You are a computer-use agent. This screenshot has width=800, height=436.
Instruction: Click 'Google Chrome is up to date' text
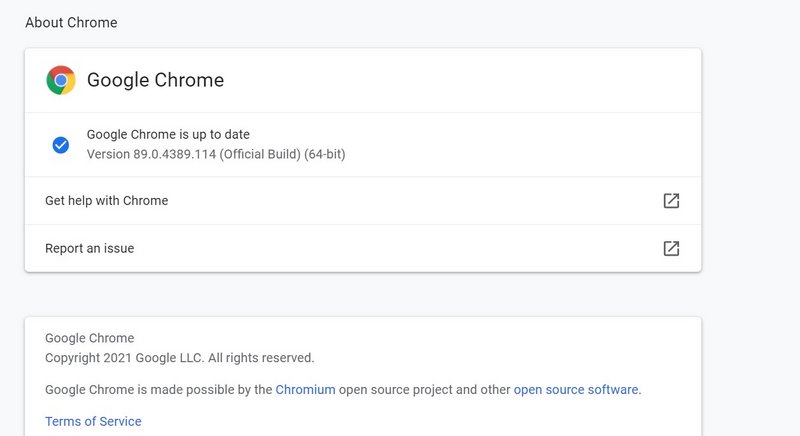click(168, 135)
